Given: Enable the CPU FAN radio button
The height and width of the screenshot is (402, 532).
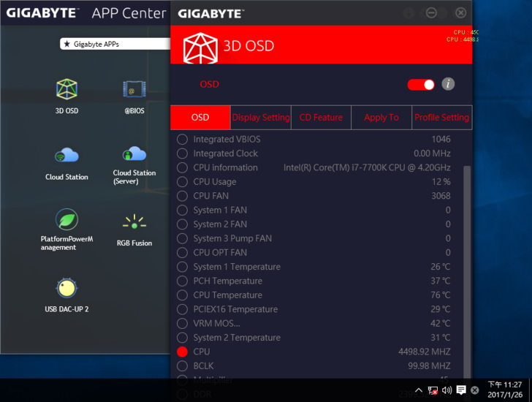Looking at the screenshot, I should 182,196.
